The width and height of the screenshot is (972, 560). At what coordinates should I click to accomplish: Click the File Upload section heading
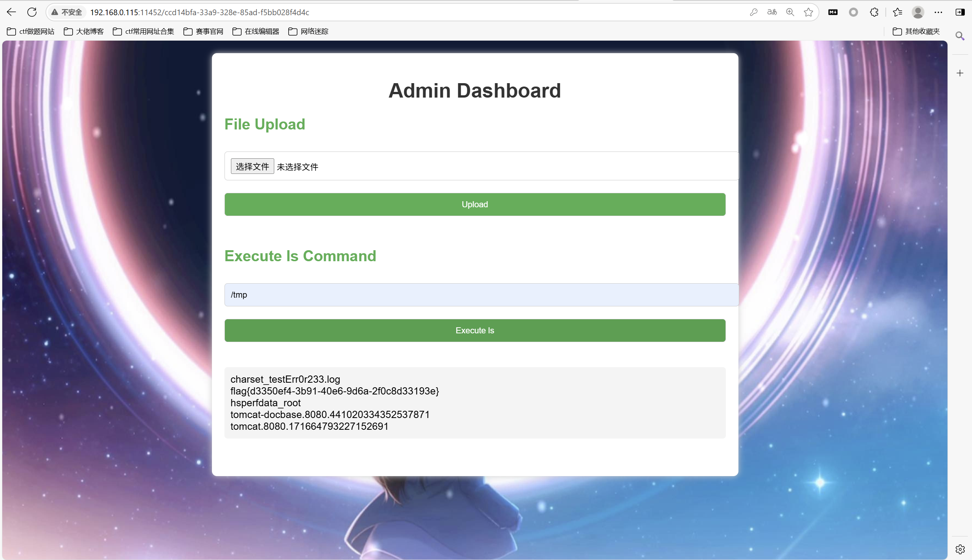pyautogui.click(x=265, y=124)
